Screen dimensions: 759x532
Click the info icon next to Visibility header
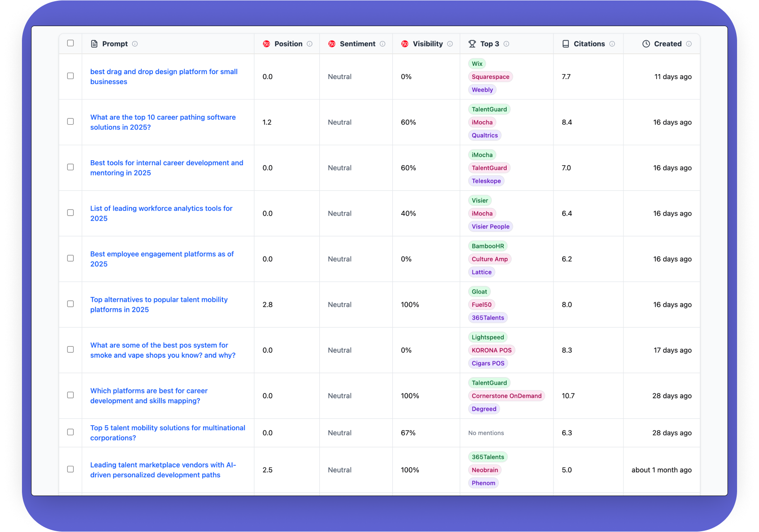pos(450,44)
